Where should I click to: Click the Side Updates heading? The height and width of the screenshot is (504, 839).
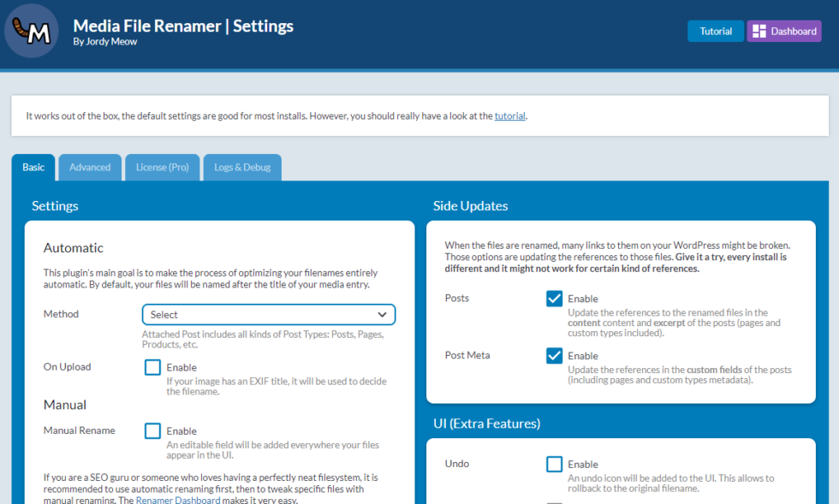(470, 206)
